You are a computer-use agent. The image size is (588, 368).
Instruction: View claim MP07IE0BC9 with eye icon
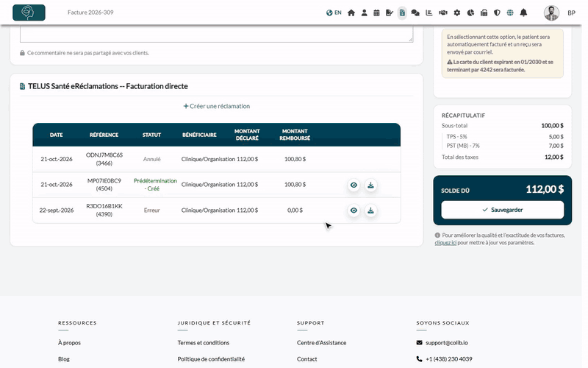click(x=354, y=185)
